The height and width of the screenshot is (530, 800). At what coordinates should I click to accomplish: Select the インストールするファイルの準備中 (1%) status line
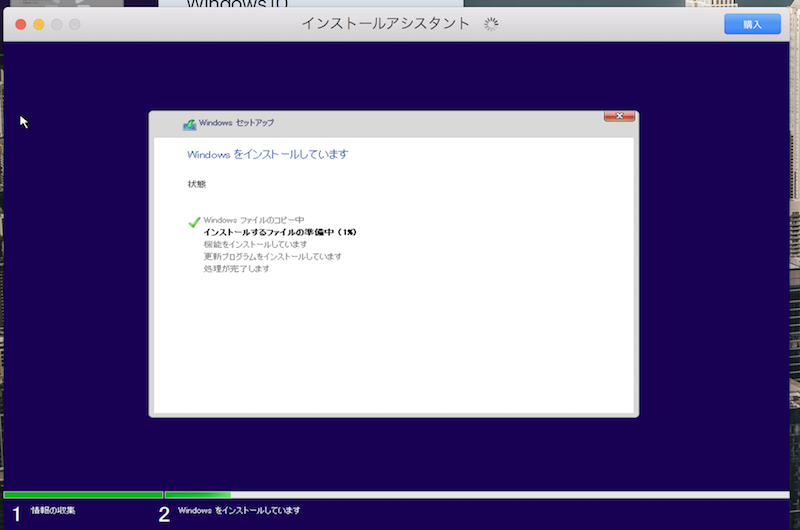[280, 232]
